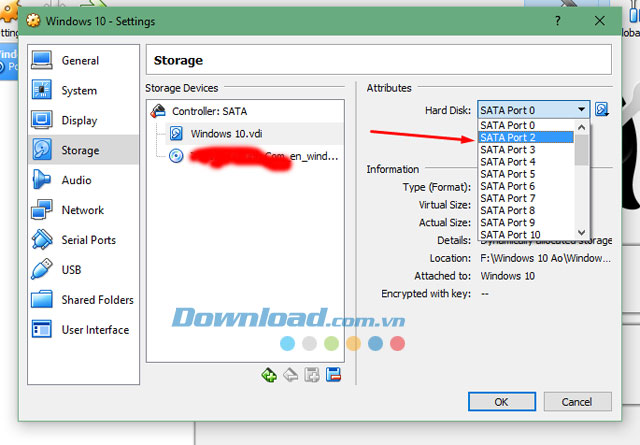The height and width of the screenshot is (445, 640).
Task: Open the Network settings category
Action: (x=84, y=210)
